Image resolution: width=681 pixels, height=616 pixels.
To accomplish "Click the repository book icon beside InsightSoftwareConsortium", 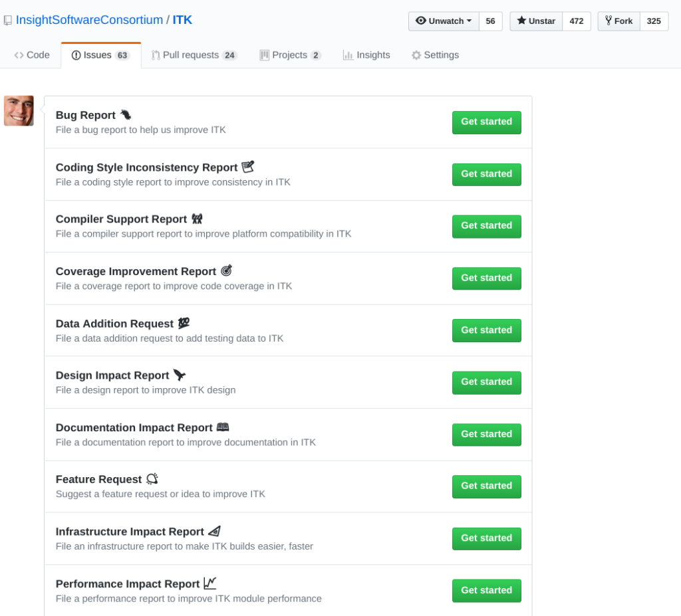I will [x=8, y=21].
